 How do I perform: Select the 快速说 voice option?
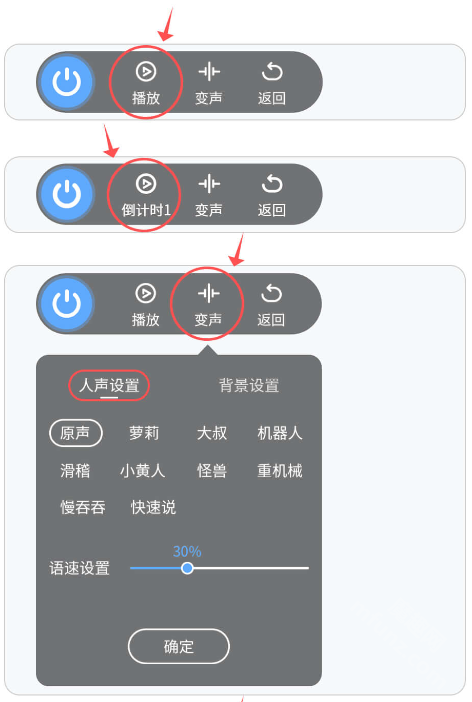(x=154, y=507)
